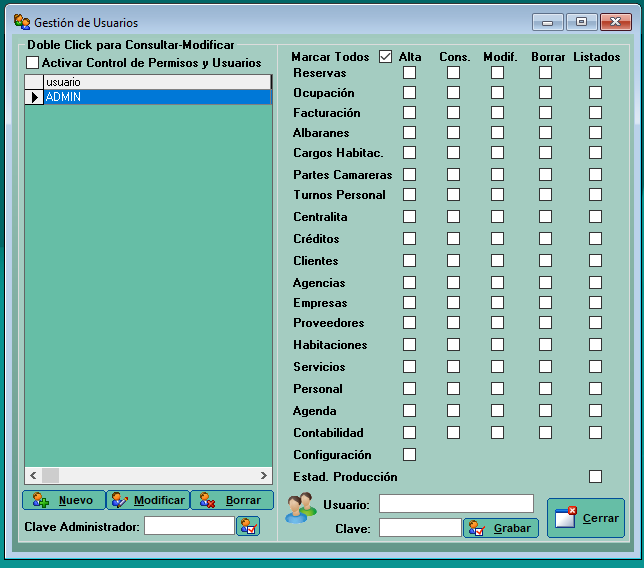Click key icon next to Clave Administrador

click(248, 526)
